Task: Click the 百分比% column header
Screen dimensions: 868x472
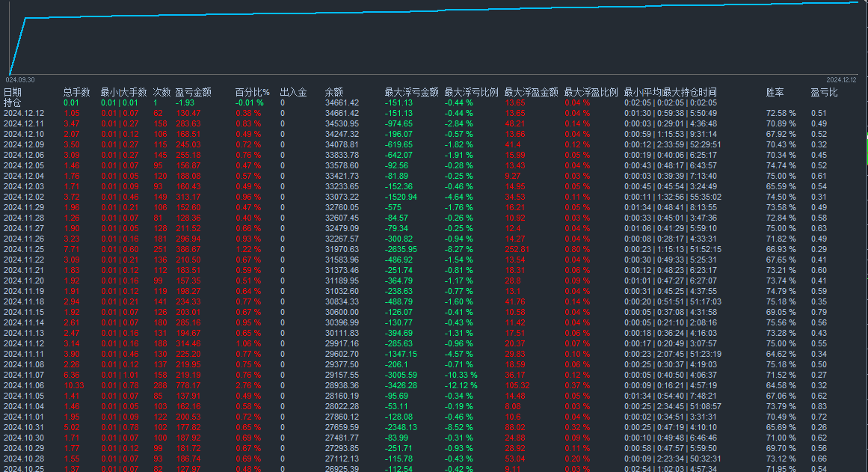Action: pyautogui.click(x=253, y=92)
